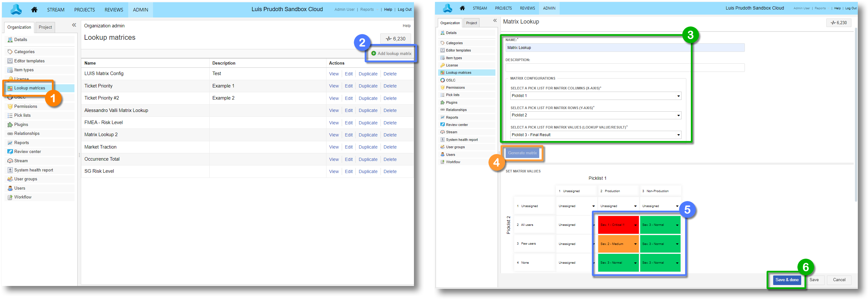The image size is (868, 299).
Task: Click Occurrence Total name cell
Action: click(145, 159)
